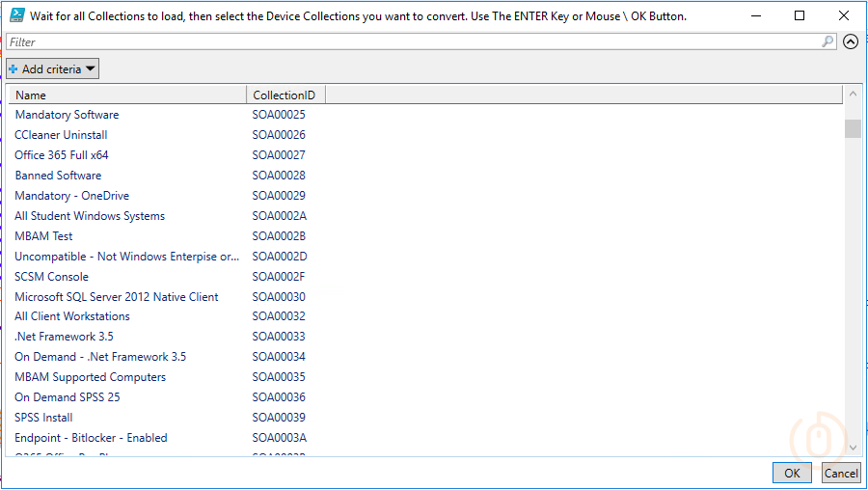Click the magnifier search icon in the filter box
The height and width of the screenshot is (490, 868).
(x=827, y=41)
